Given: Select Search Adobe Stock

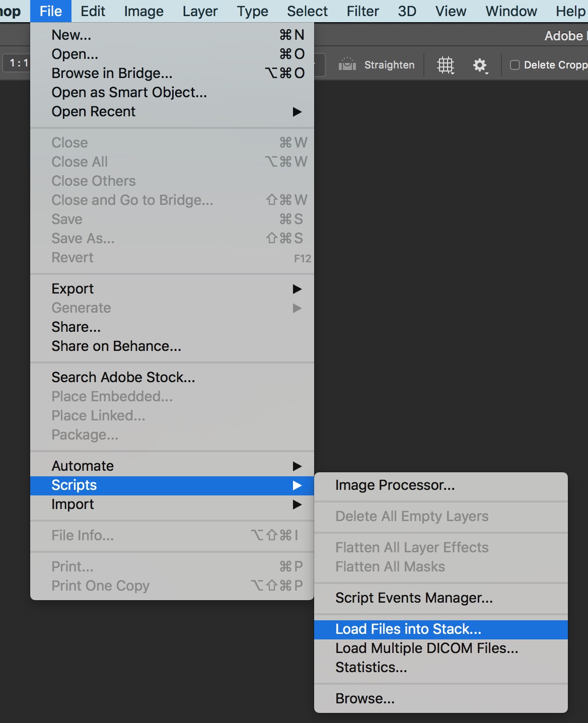Looking at the screenshot, I should click(x=123, y=377).
